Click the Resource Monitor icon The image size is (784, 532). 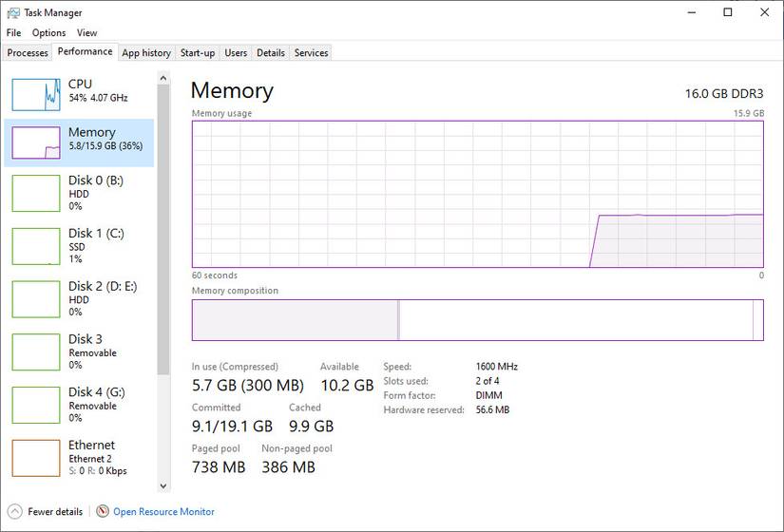click(103, 512)
